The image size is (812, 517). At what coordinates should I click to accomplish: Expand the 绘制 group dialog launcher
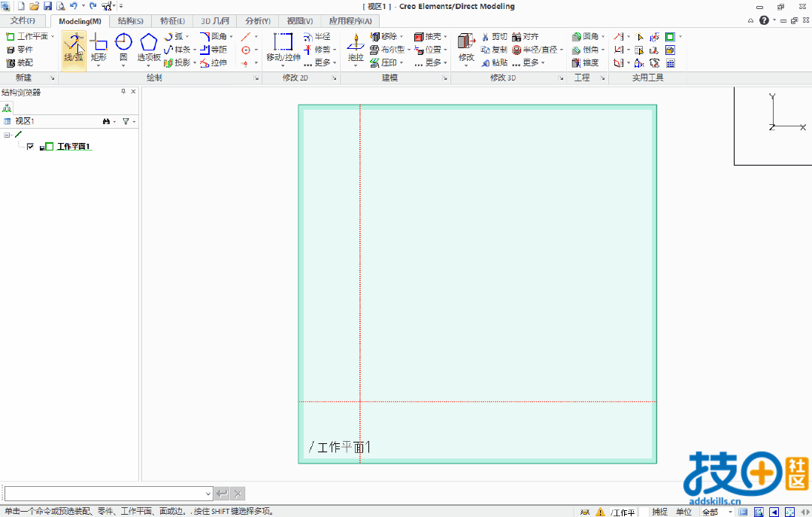256,78
